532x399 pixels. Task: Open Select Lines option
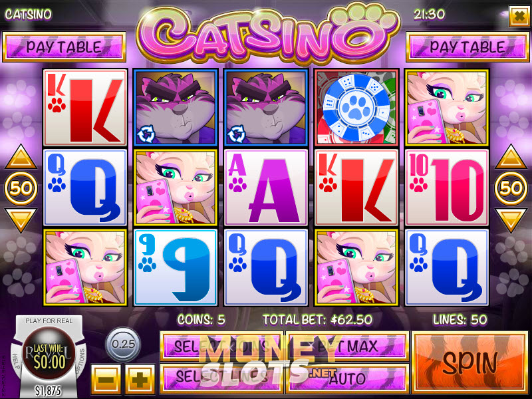[x=221, y=378]
